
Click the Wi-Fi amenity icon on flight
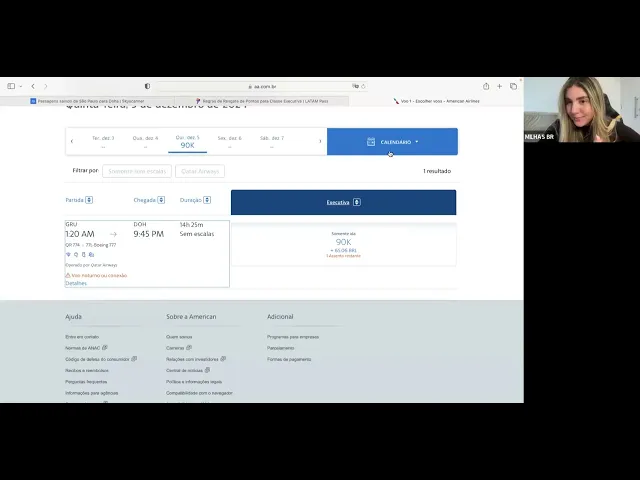pyautogui.click(x=68, y=254)
